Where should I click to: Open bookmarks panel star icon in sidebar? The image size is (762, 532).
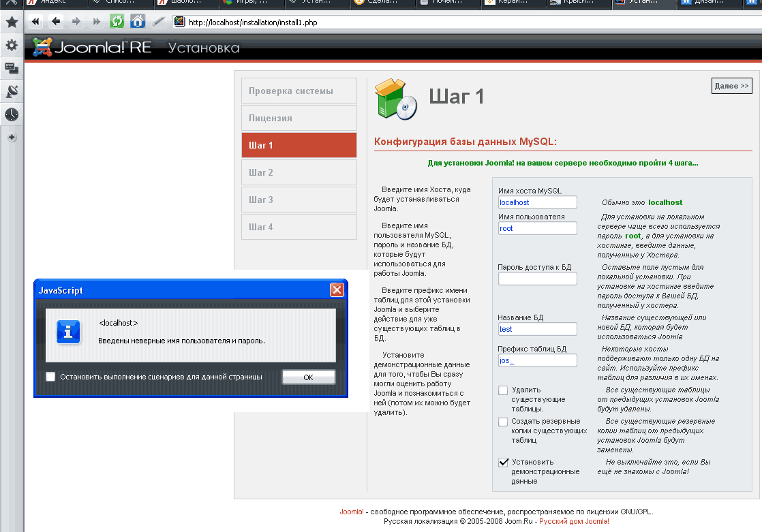coord(12,22)
